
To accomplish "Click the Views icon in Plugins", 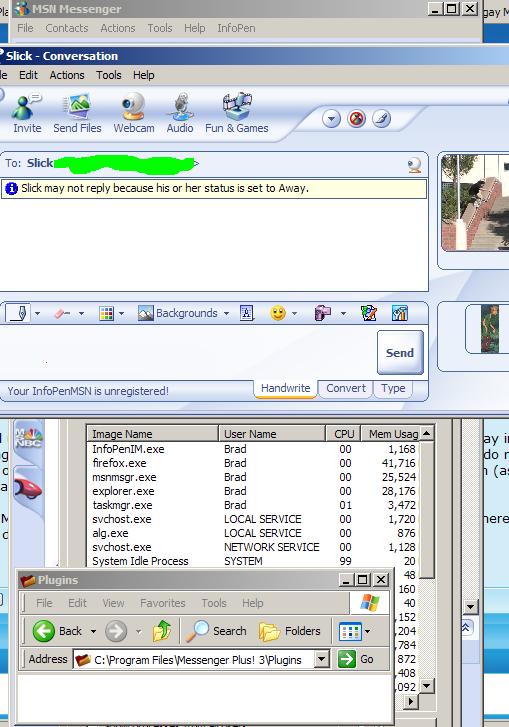I will 350,631.
